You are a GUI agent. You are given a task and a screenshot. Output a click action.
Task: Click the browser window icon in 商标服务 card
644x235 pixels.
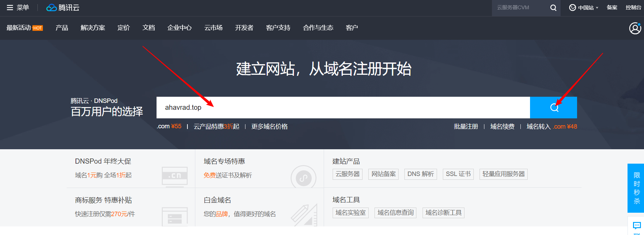tap(175, 216)
